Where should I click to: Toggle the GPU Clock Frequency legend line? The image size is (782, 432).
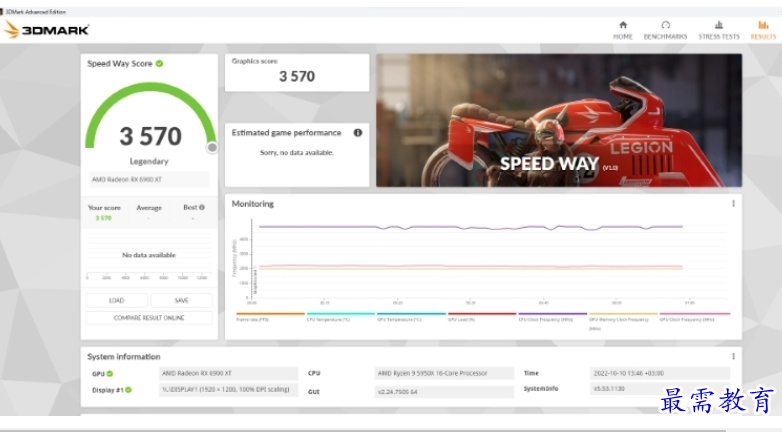coord(694,317)
